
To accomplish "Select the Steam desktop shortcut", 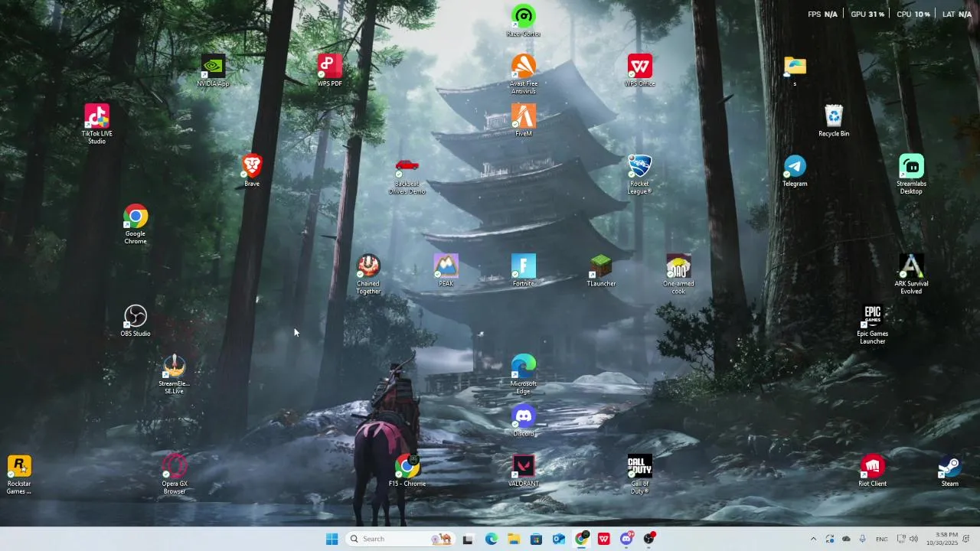I will [x=950, y=471].
